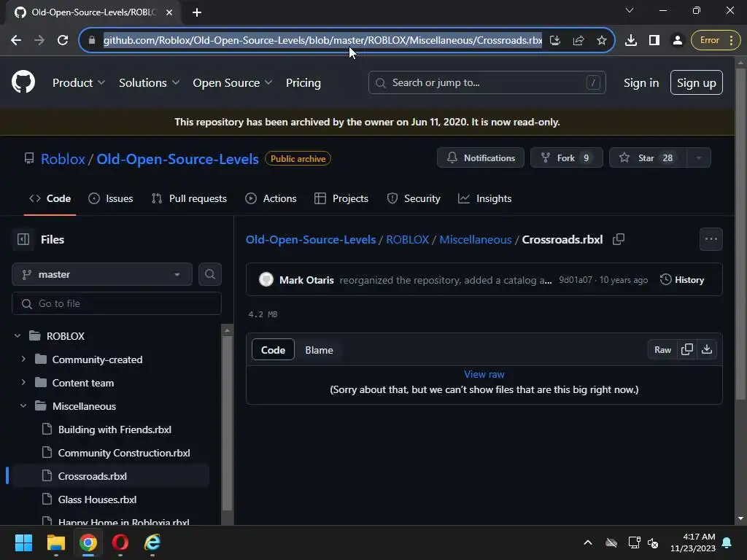Open master branch selector dropdown
Image resolution: width=747 pixels, height=560 pixels.
(x=102, y=274)
